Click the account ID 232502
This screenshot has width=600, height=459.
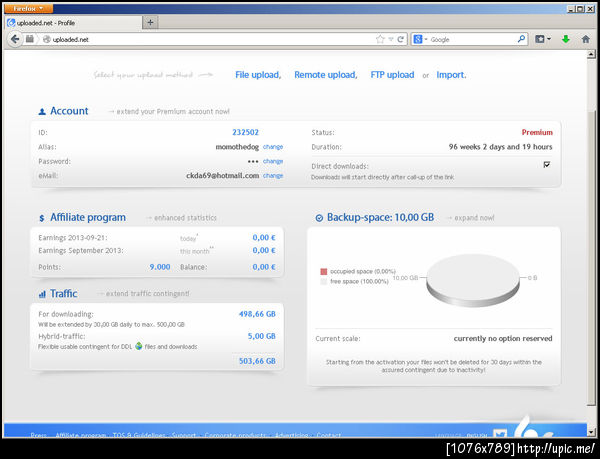pyautogui.click(x=245, y=132)
